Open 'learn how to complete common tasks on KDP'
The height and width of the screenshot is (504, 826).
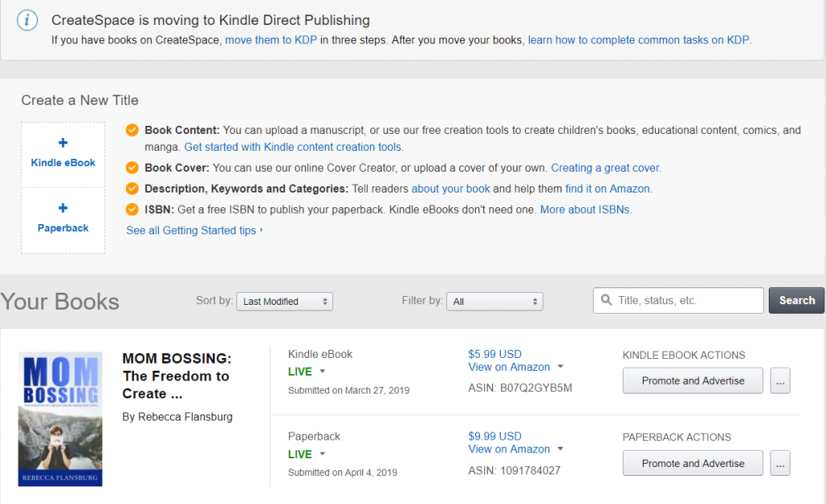coord(639,40)
